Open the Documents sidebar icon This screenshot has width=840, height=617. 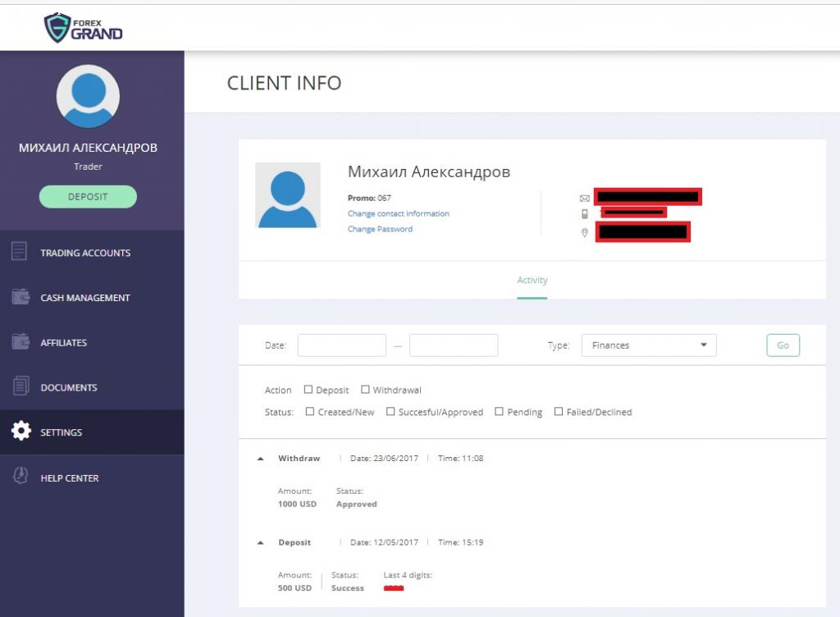point(21,386)
